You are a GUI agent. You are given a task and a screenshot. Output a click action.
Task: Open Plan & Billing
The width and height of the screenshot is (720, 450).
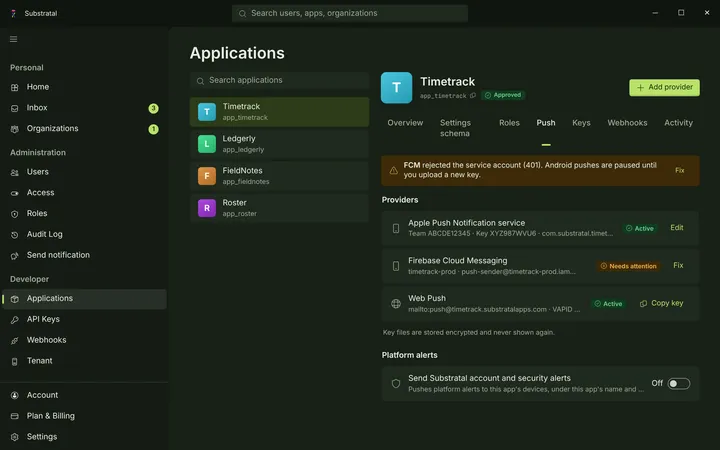point(84,416)
